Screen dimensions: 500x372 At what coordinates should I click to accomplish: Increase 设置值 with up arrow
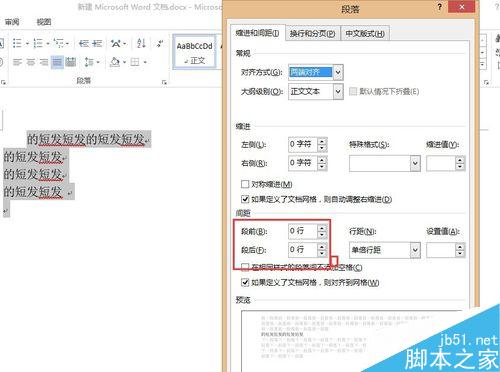[460, 247]
